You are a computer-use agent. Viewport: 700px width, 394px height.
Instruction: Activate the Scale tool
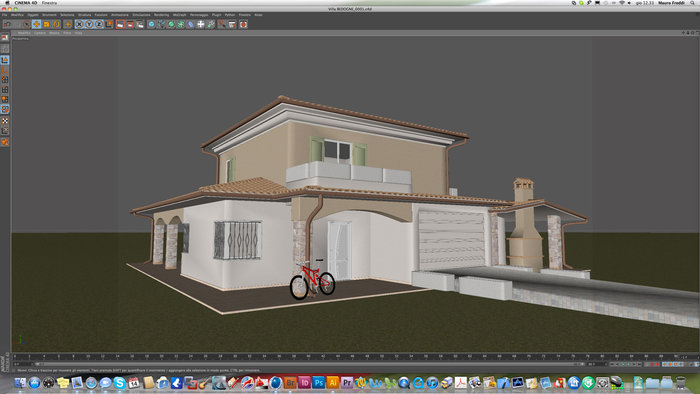[x=46, y=24]
